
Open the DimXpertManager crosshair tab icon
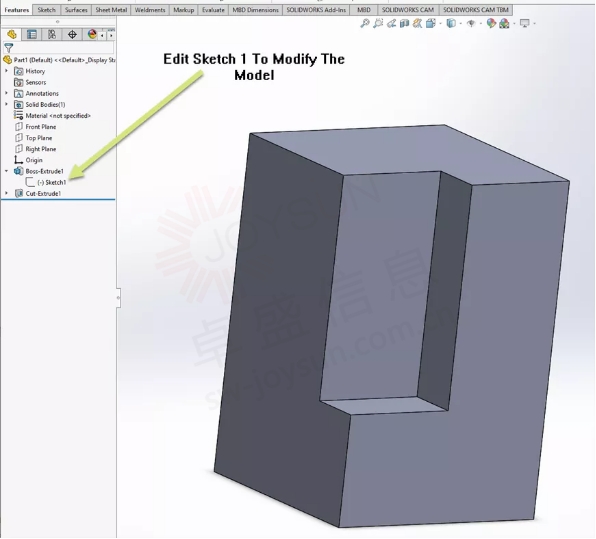[72, 35]
